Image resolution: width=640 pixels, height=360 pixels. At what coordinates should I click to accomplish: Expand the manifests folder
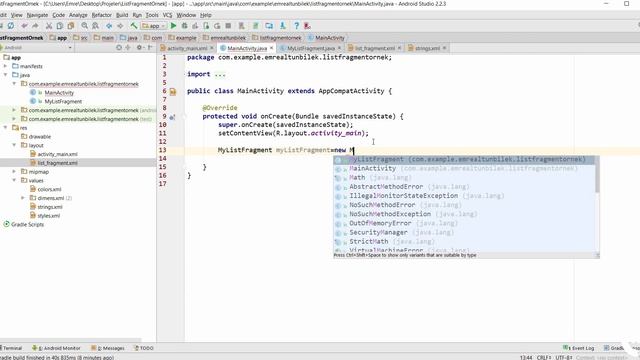click(x=5, y=66)
